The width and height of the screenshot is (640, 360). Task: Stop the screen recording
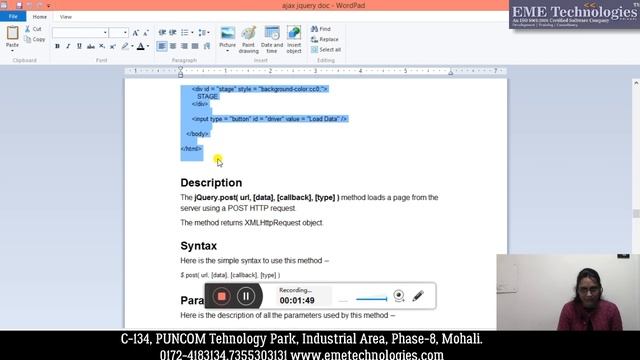[222, 296]
